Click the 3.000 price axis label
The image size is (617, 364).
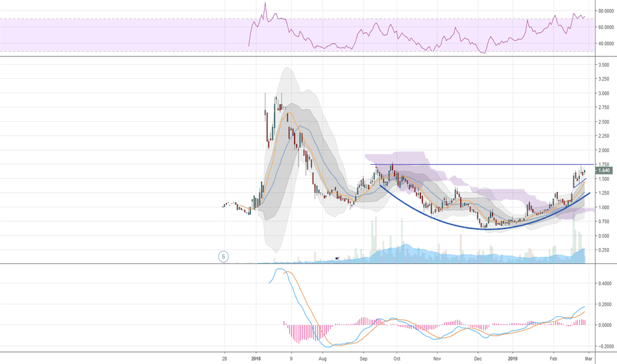(x=604, y=93)
